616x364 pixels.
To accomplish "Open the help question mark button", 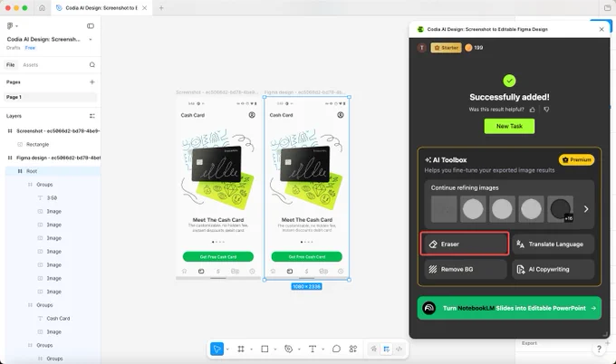I will click(599, 349).
